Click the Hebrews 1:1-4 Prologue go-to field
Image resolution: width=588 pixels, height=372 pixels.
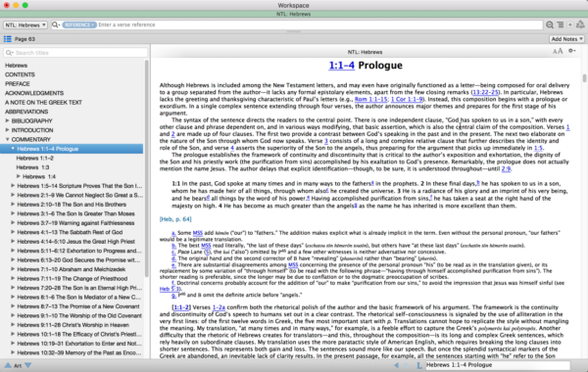coord(498,365)
